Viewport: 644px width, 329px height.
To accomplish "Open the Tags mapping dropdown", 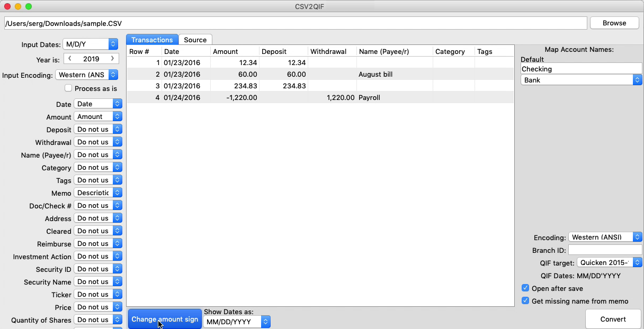I will (98, 180).
